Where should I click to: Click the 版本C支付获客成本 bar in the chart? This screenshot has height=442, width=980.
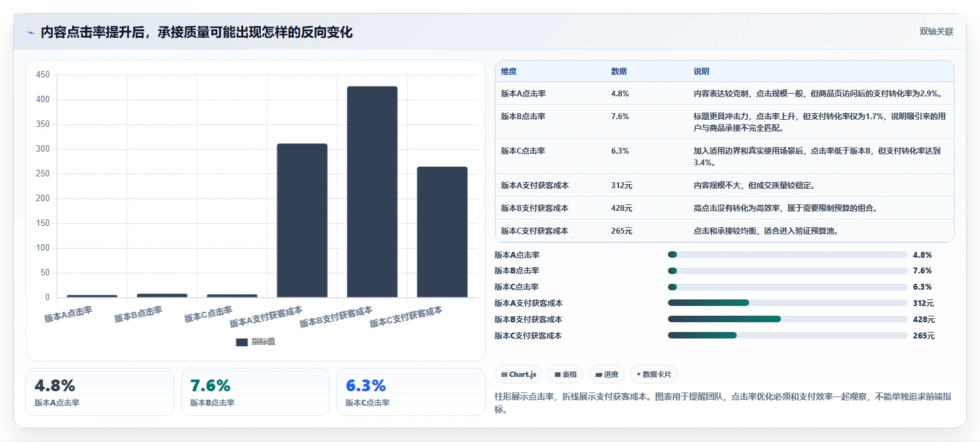[x=442, y=232]
